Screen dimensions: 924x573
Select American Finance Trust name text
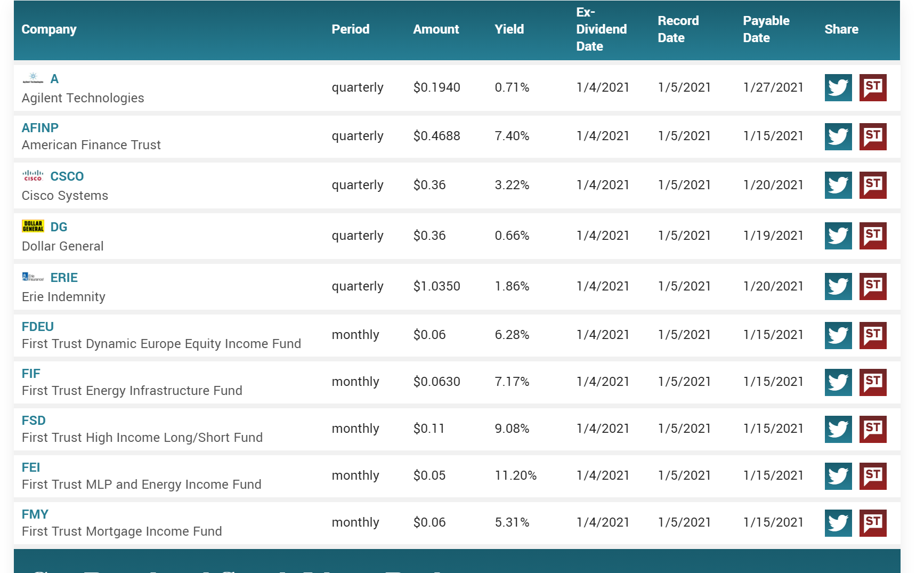click(91, 145)
